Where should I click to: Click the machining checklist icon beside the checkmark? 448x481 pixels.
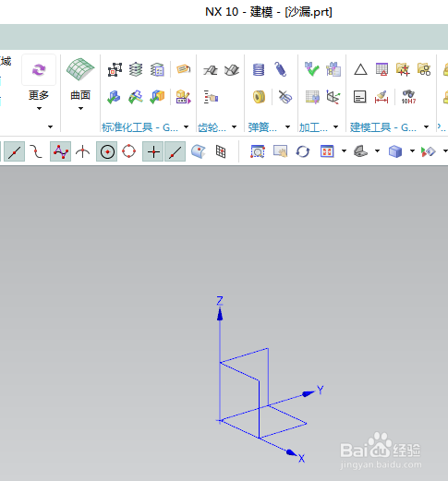[x=333, y=69]
